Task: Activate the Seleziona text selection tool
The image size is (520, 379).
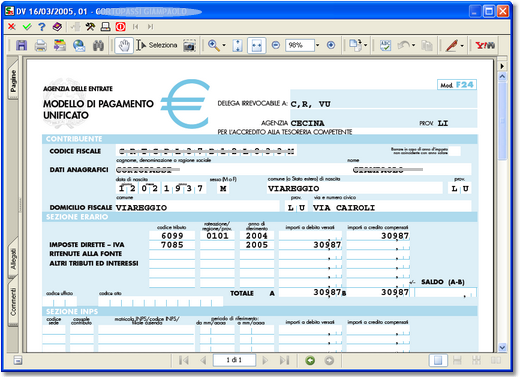Action: pos(157,45)
